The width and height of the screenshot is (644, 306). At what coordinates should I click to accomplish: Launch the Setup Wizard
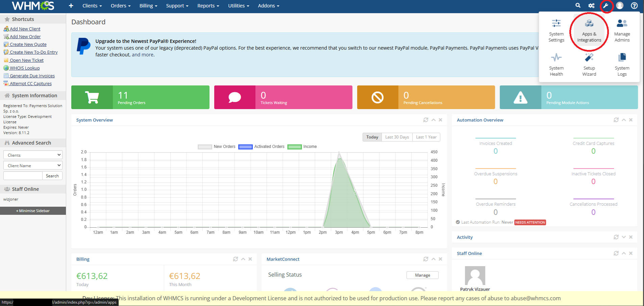pos(589,65)
